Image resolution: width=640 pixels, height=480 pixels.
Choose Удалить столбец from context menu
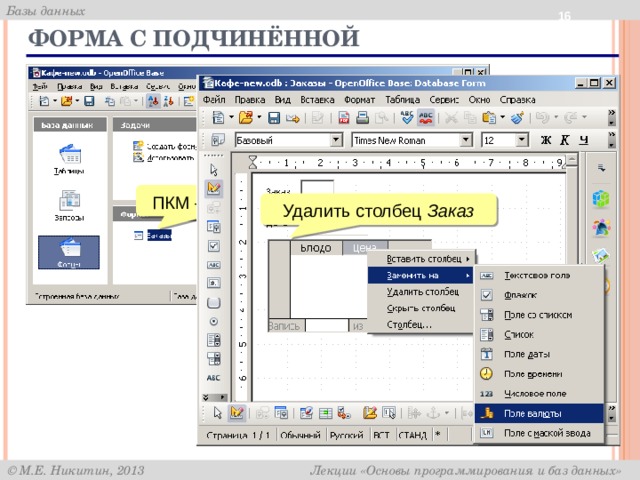(421, 292)
